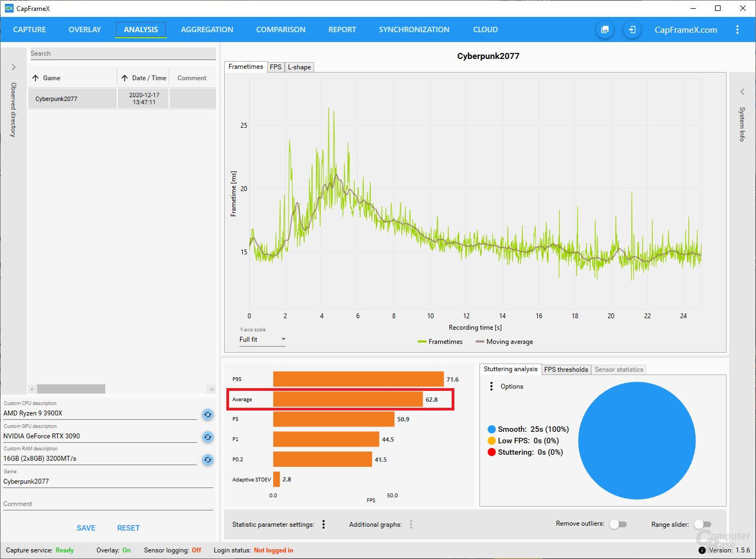Click the scrollbar right arrow in record list
The height and width of the screenshot is (559, 756).
[211, 389]
